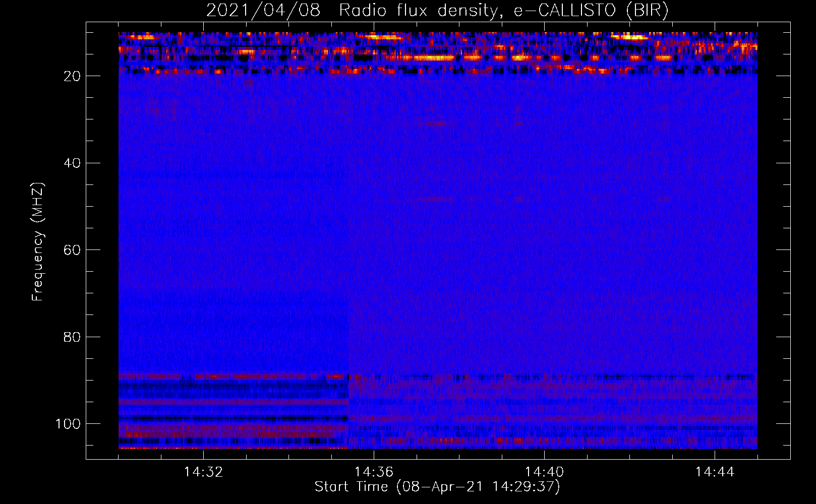Click the '20' frequency tick label
This screenshot has width=816, height=504.
[x=72, y=76]
